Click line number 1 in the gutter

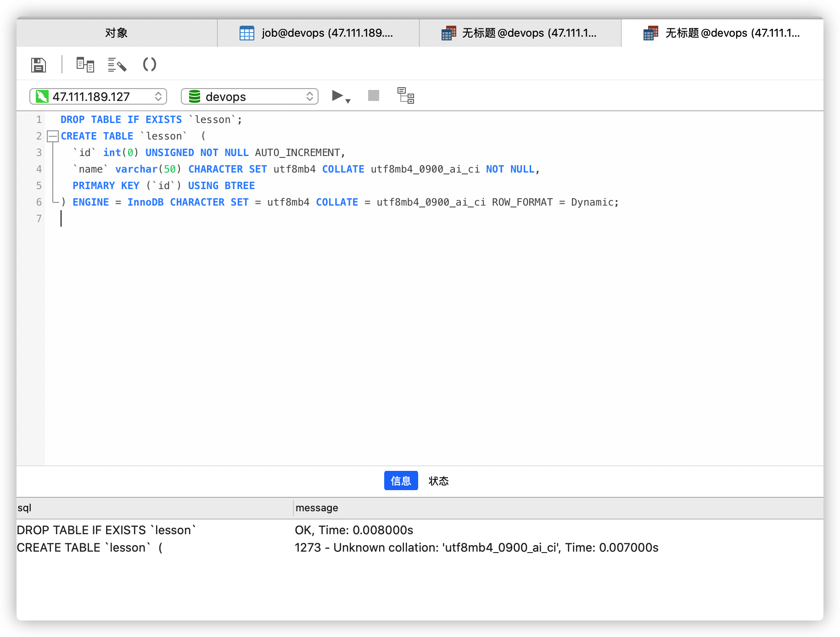(x=39, y=119)
